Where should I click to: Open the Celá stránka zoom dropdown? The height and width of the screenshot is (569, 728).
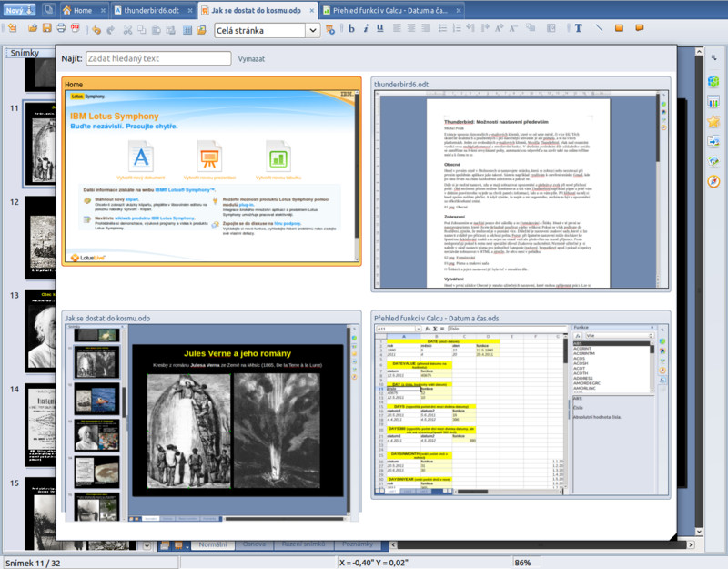[313, 31]
